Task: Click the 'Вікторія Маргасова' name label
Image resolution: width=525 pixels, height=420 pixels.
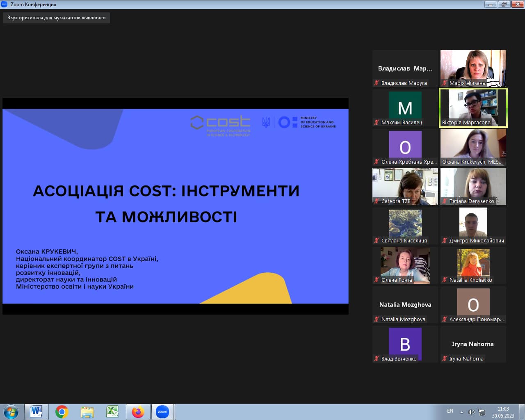Action: (x=466, y=122)
